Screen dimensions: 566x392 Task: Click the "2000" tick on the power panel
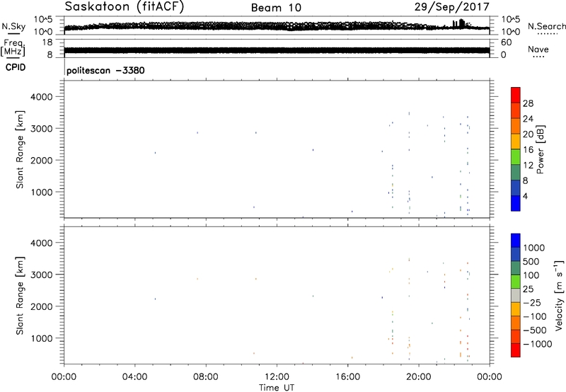pos(42,160)
